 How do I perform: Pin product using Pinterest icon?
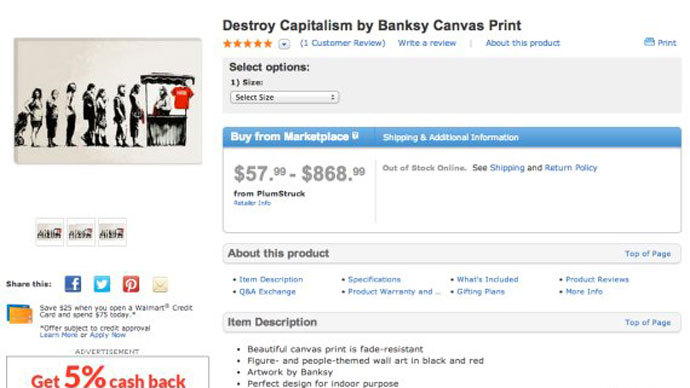click(131, 284)
